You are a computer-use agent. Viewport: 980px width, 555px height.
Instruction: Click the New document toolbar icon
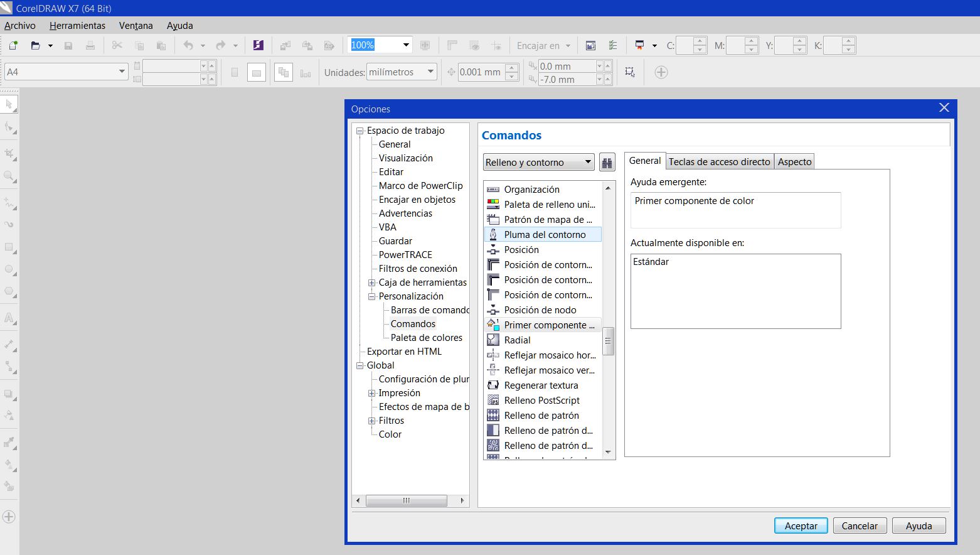tap(13, 45)
